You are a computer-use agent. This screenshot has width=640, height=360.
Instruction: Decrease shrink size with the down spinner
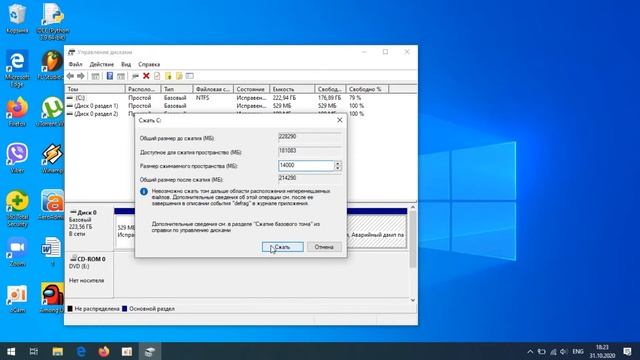[338, 168]
